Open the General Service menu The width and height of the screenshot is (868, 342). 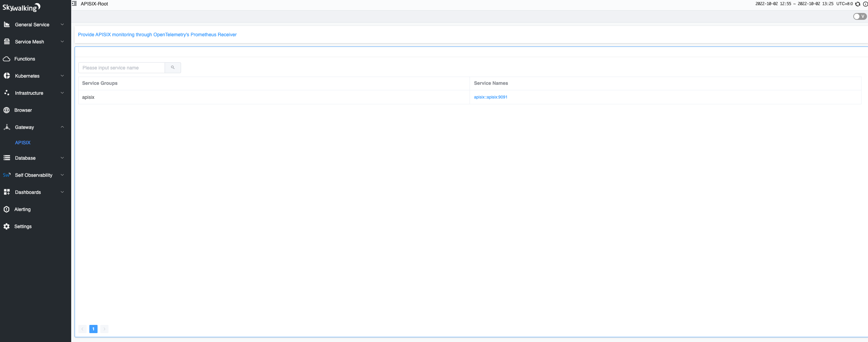36,25
